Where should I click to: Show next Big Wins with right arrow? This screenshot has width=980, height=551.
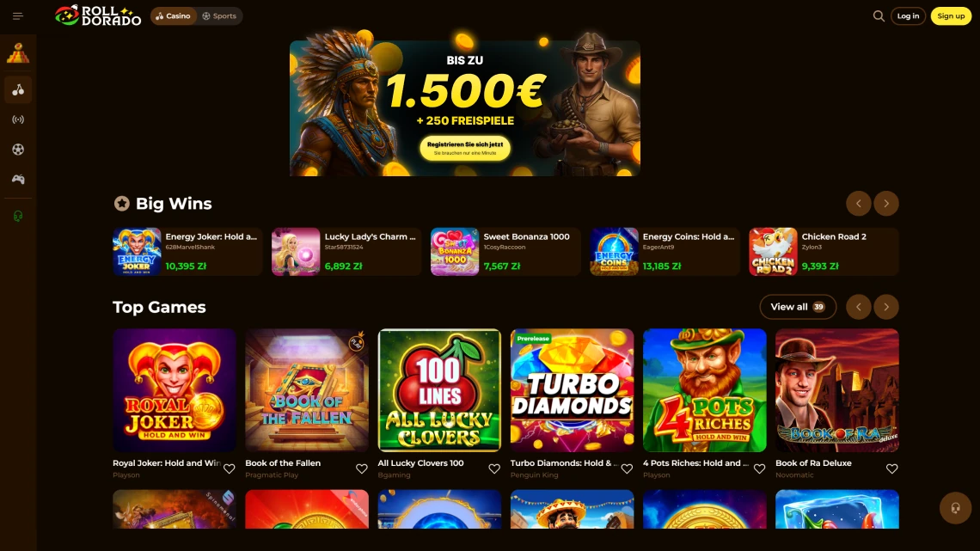point(885,204)
